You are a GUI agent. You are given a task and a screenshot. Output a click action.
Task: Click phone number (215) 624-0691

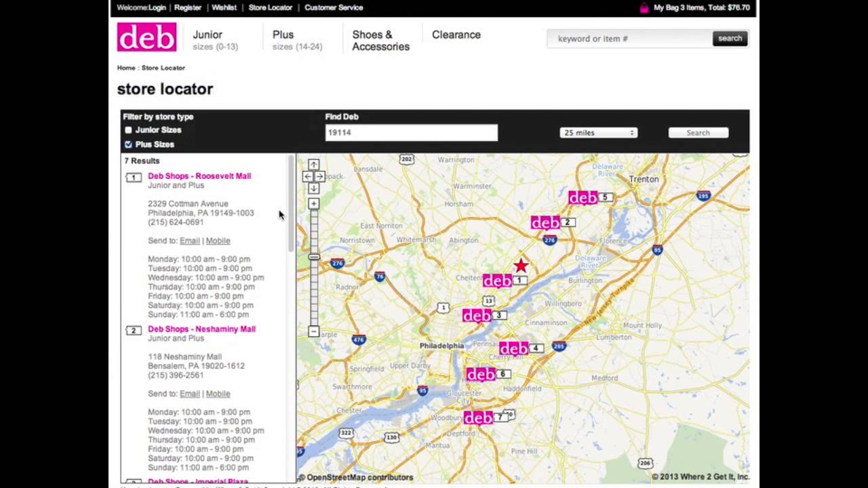click(176, 222)
